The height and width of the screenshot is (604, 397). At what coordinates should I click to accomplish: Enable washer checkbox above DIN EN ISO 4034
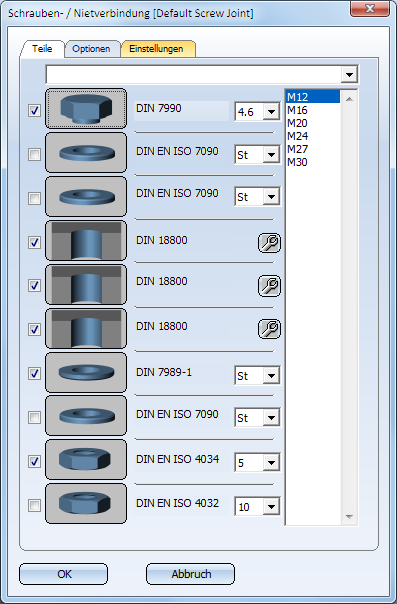point(34,417)
